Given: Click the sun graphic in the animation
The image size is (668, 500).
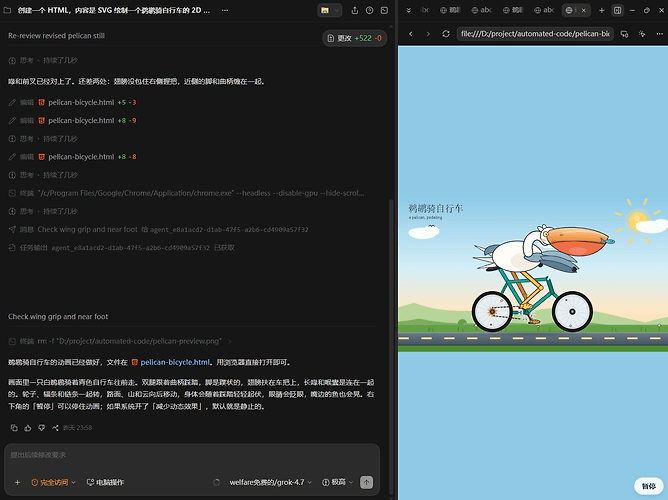Looking at the screenshot, I should coord(638,221).
